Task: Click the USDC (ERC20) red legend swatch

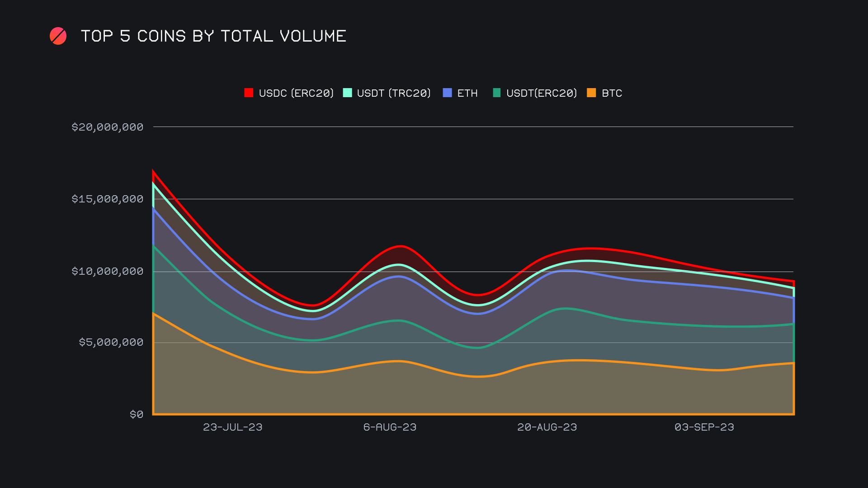Action: point(249,93)
